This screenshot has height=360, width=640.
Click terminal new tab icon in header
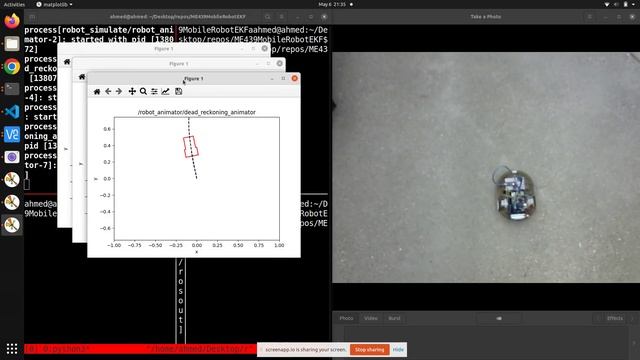[x=32, y=17]
